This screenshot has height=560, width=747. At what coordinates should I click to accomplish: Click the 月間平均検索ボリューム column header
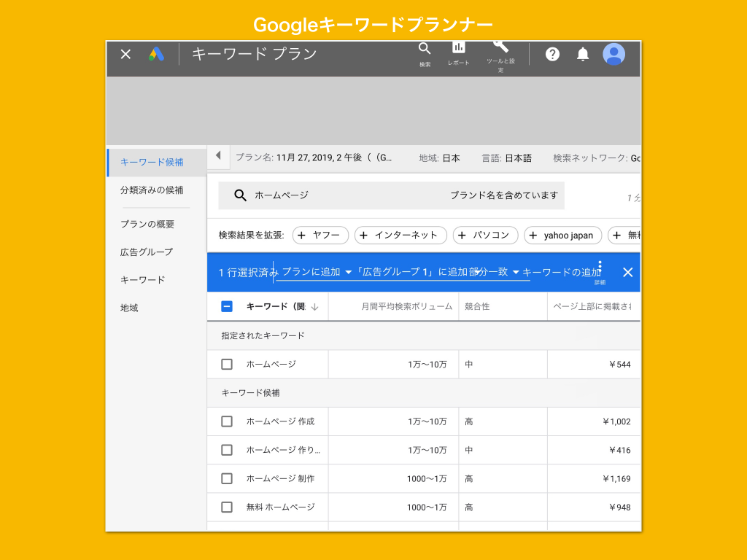tap(406, 307)
